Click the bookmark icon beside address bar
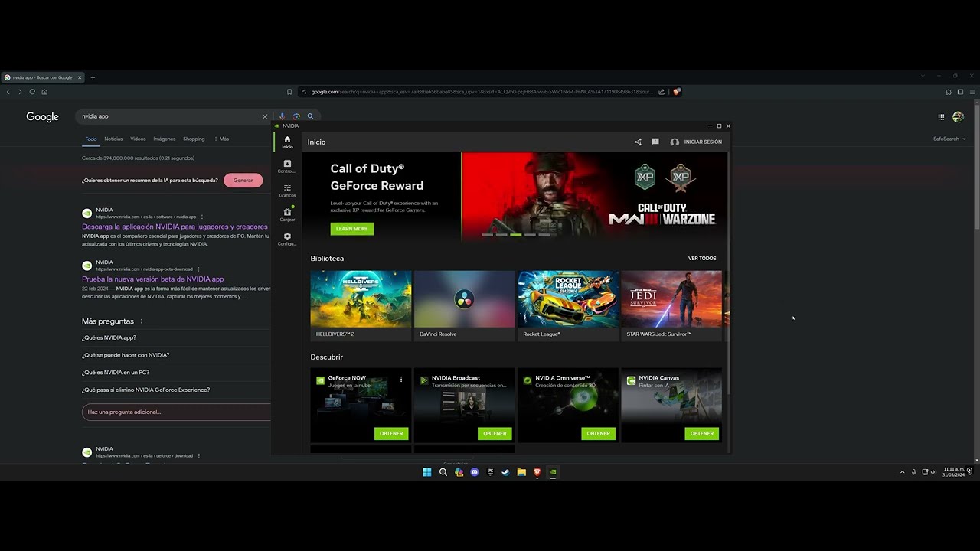Image resolution: width=980 pixels, height=551 pixels. [289, 92]
